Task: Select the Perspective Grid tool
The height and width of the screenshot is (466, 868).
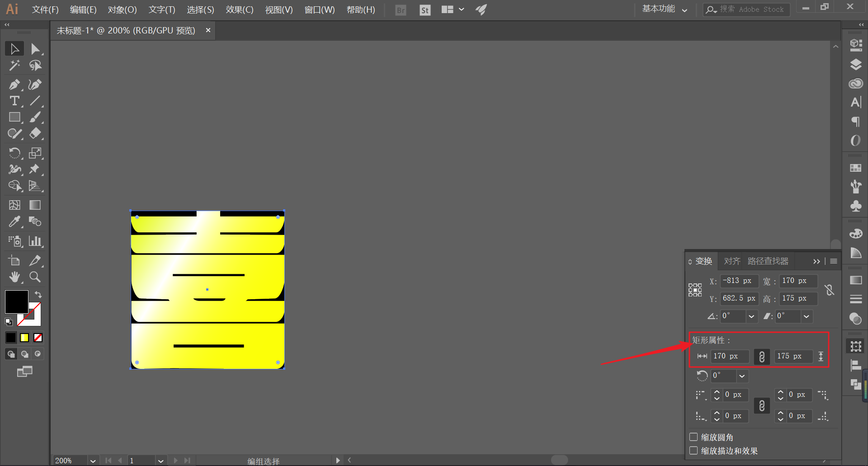Action: (x=35, y=186)
